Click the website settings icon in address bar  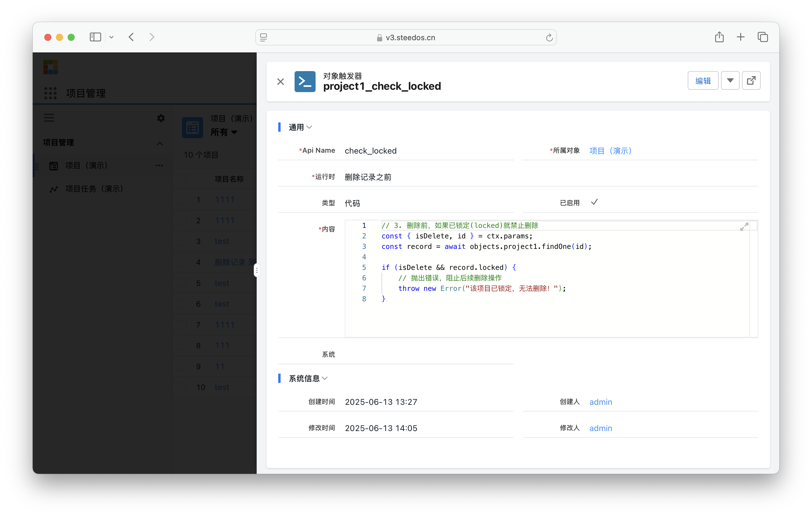264,37
